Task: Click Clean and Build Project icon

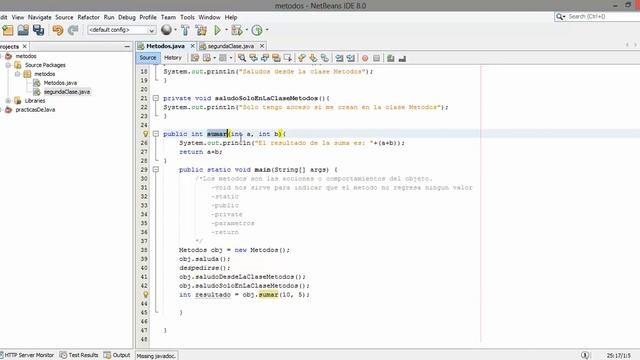Action: pos(201,30)
